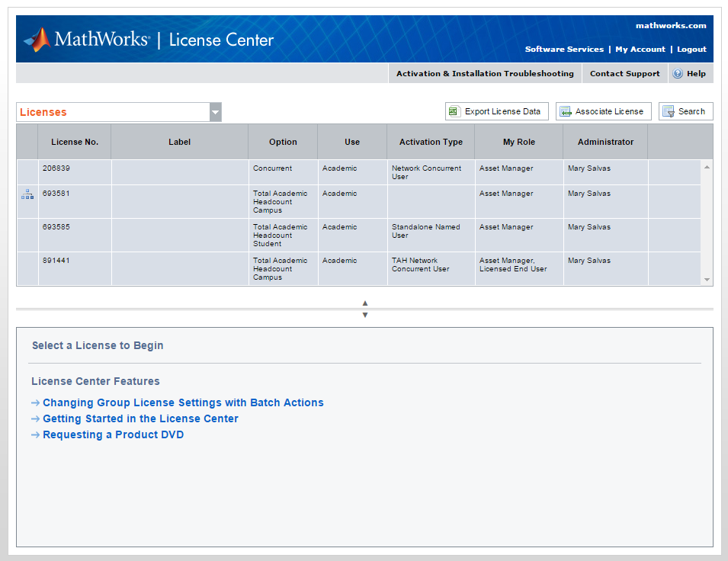The height and width of the screenshot is (561, 728).
Task: Collapse the pane with the up triangle
Action: (x=365, y=303)
